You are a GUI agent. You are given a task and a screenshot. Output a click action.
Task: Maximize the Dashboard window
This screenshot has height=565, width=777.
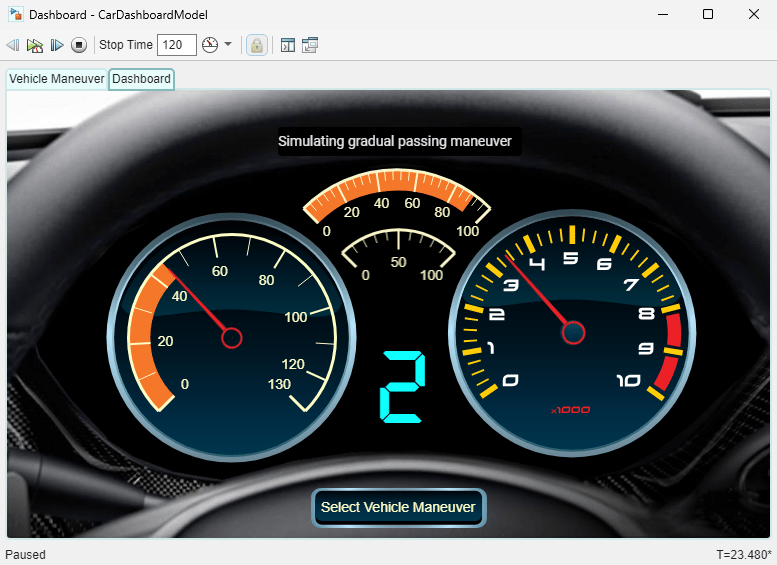(x=708, y=14)
